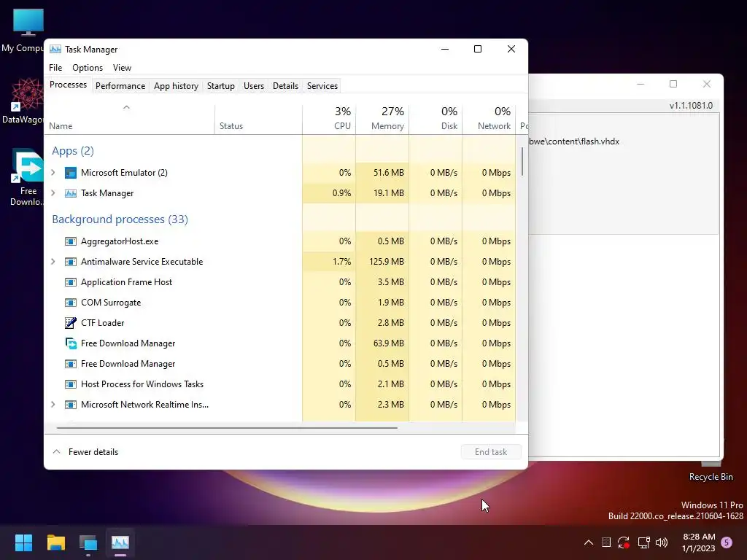Click the Task Manager taskbar icon
Screen dimensions: 747x560
coord(120,542)
